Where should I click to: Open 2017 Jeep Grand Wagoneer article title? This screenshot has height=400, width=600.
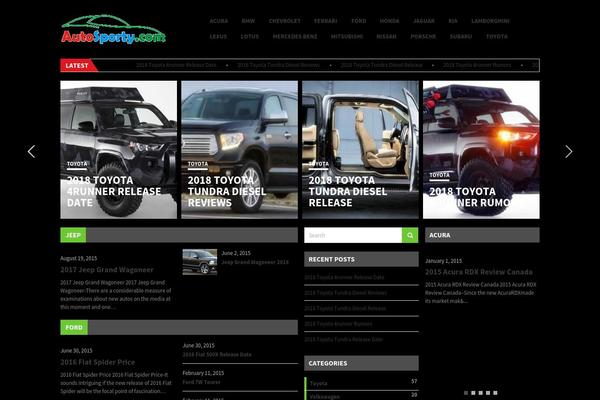click(107, 269)
